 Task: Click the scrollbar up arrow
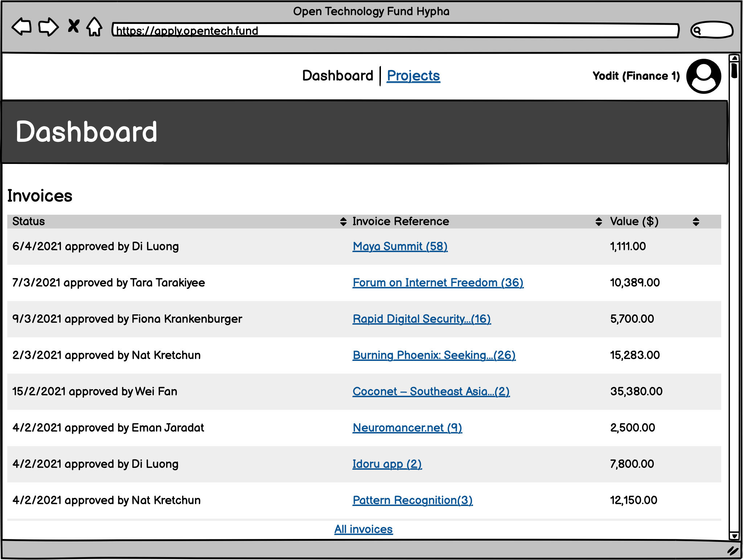(x=735, y=58)
